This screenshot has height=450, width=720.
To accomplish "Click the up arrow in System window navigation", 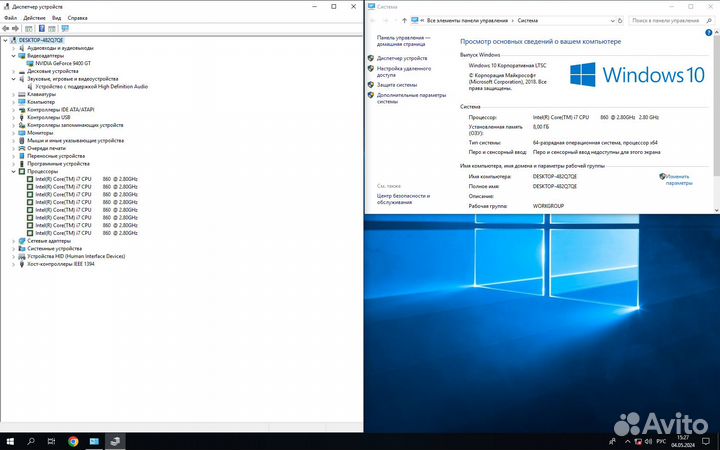I will click(x=404, y=19).
